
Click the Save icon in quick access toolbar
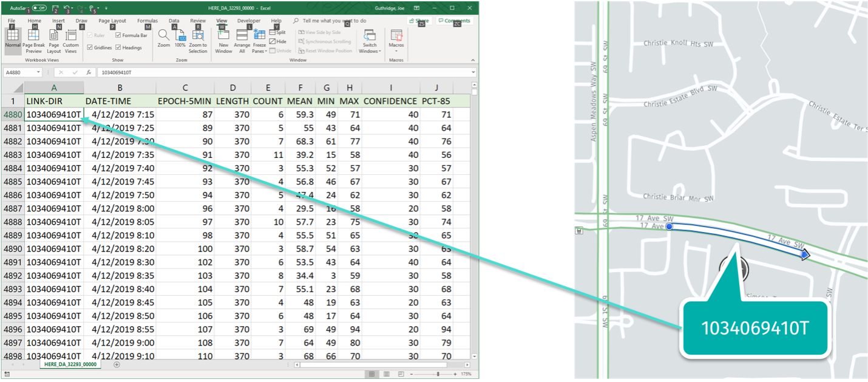click(x=55, y=8)
